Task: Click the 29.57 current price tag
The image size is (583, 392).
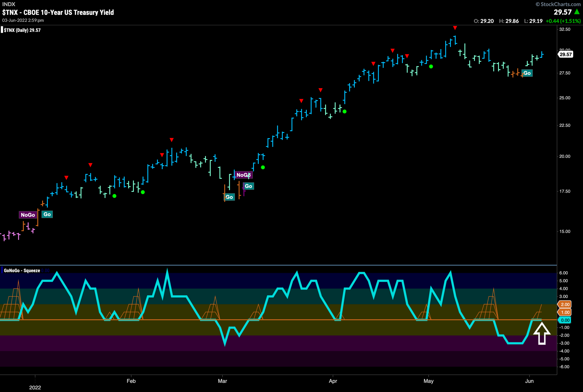Action: 565,54
